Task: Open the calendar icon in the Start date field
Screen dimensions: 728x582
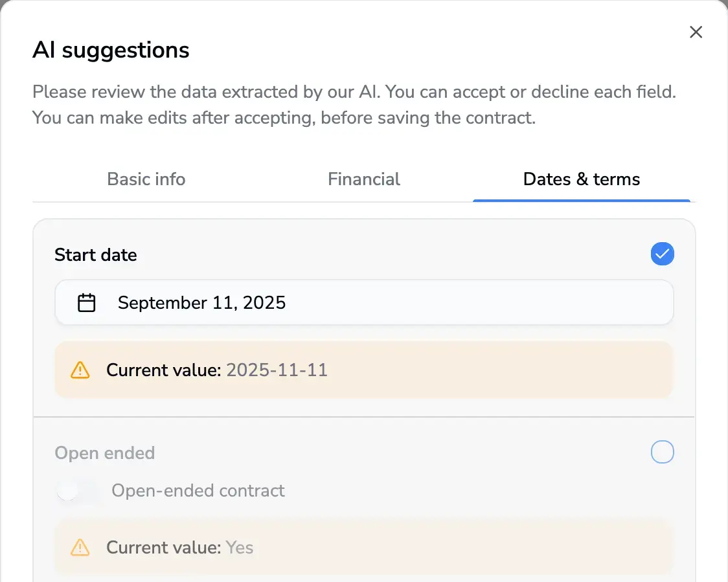Action: click(x=87, y=302)
